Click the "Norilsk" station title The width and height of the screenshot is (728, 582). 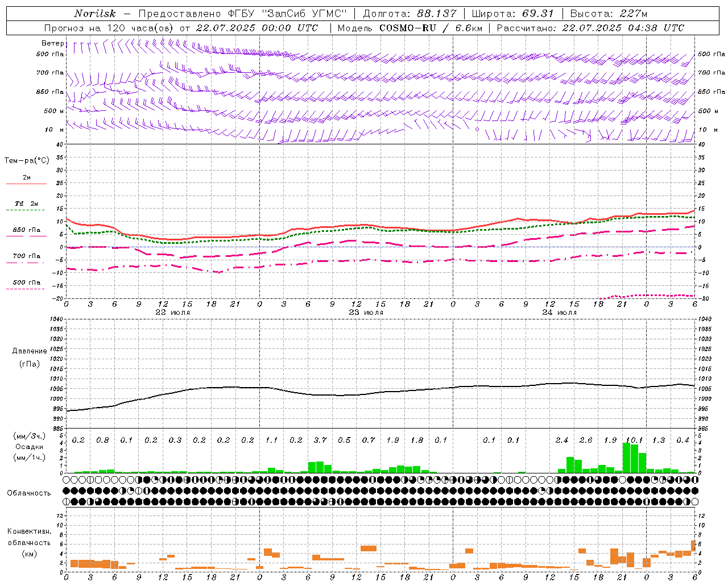pyautogui.click(x=95, y=14)
